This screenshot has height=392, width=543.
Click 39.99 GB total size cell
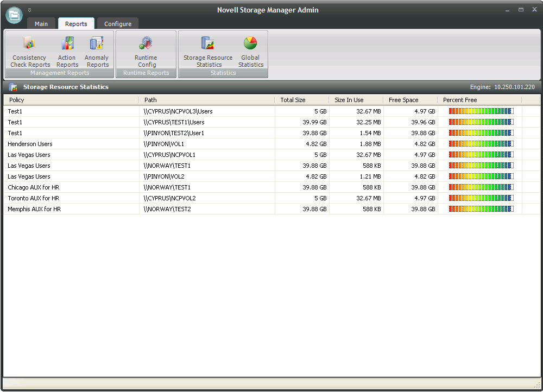(x=314, y=122)
